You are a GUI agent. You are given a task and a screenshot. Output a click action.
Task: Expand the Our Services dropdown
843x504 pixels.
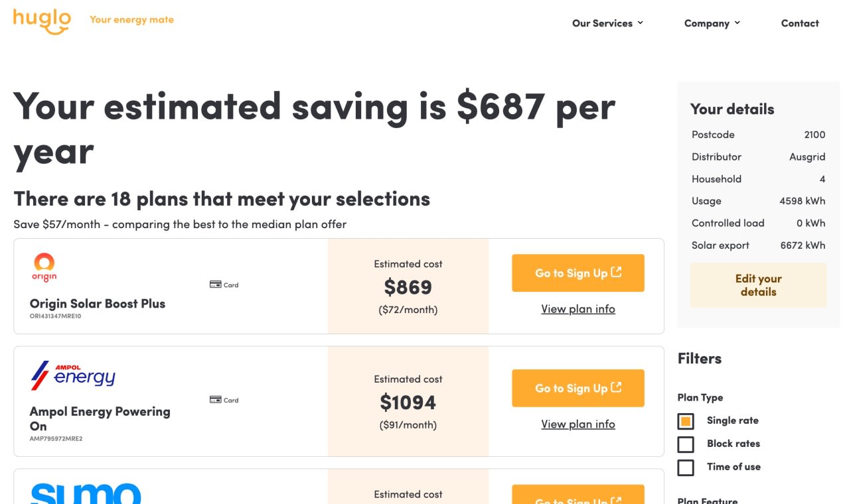pyautogui.click(x=607, y=23)
